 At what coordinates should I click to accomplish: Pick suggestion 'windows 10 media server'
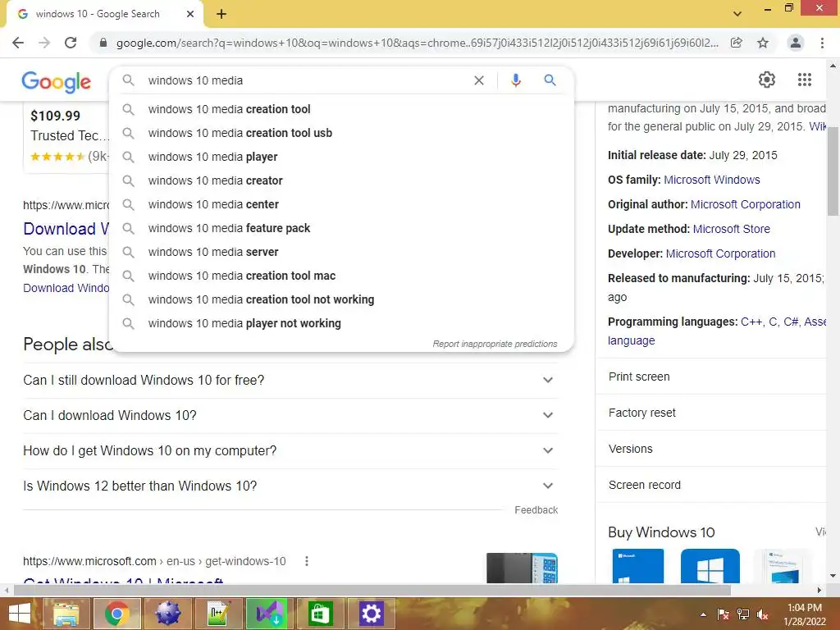pyautogui.click(x=343, y=252)
